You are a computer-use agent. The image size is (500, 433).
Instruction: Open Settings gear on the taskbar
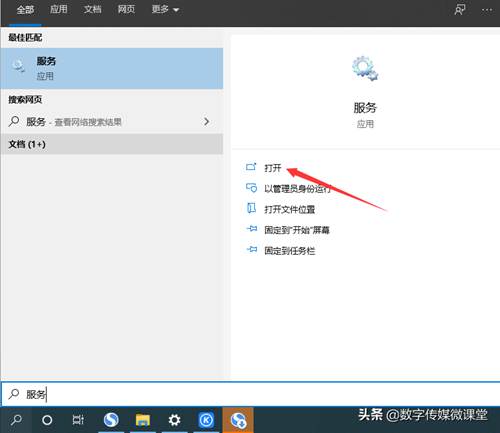coord(174,420)
